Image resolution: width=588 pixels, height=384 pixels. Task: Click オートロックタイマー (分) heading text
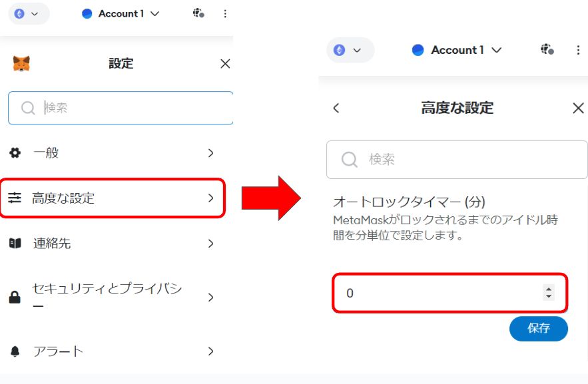click(x=409, y=202)
